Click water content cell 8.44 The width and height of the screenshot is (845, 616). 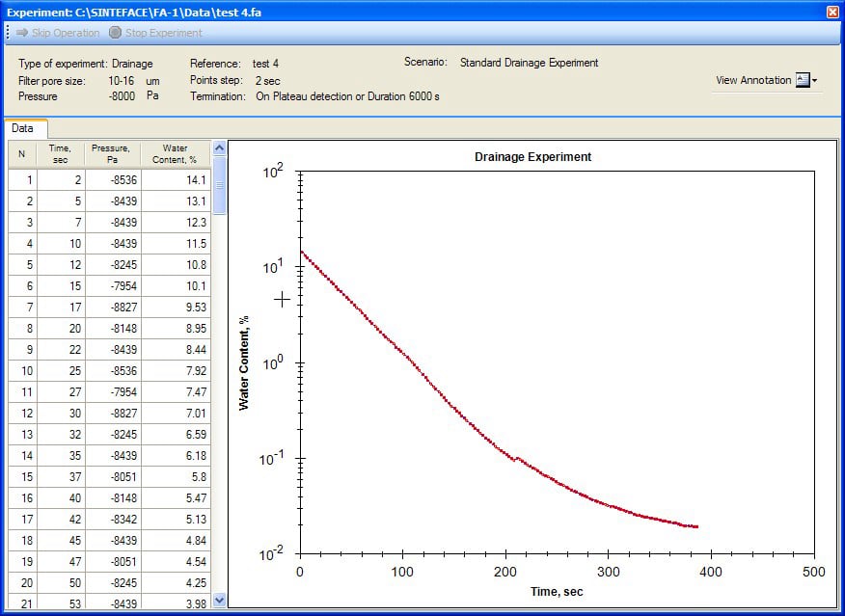(176, 350)
